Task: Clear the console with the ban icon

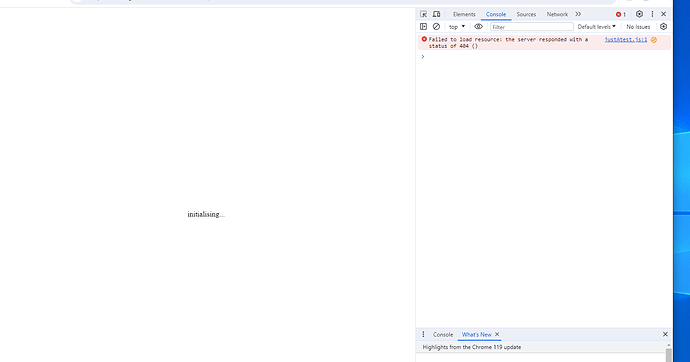Action: click(x=436, y=27)
